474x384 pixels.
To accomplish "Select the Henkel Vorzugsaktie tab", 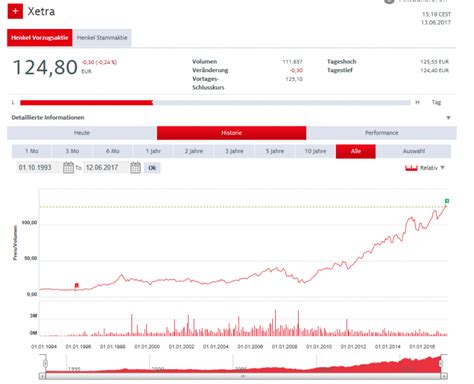I will pyautogui.click(x=40, y=38).
